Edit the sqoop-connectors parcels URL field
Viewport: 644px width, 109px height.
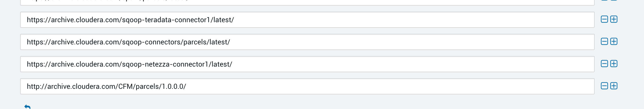[x=307, y=42]
